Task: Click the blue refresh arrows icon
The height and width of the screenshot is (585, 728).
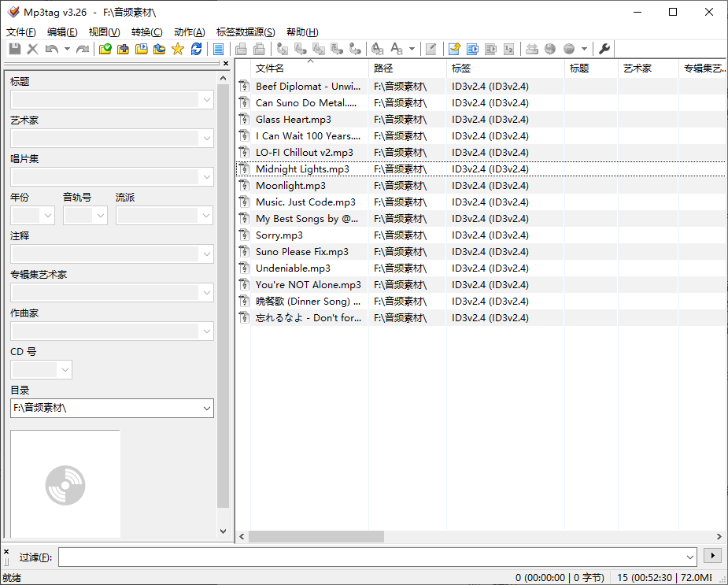Action: pyautogui.click(x=196, y=49)
